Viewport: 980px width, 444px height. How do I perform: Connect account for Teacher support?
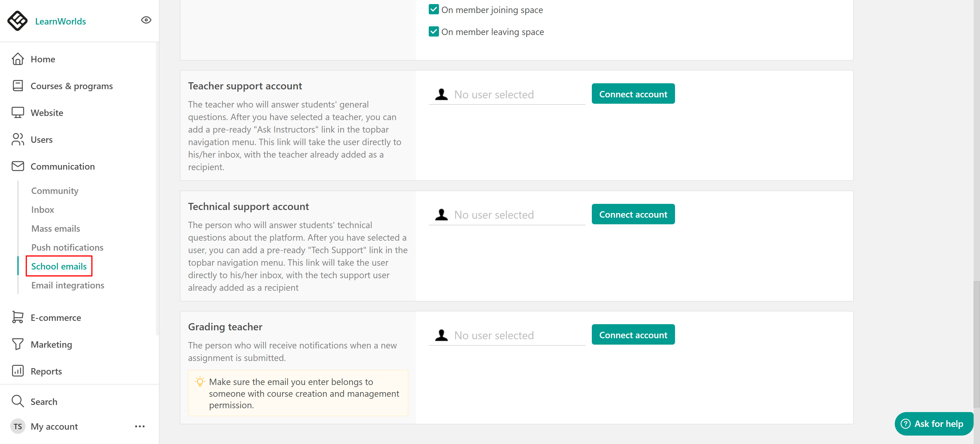pos(633,94)
